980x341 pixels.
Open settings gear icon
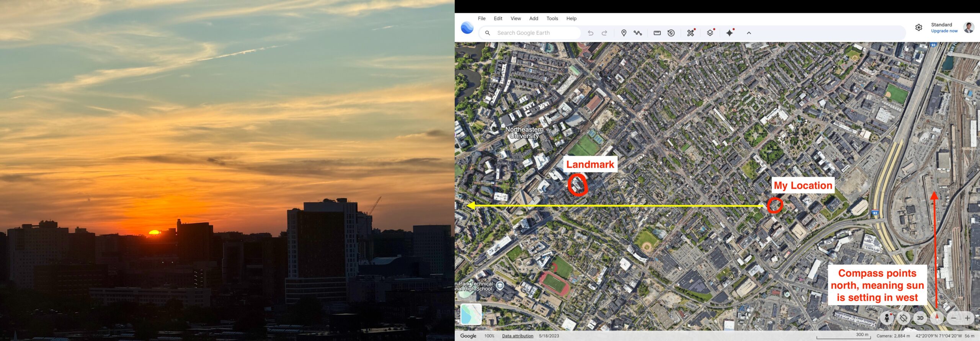(x=919, y=28)
